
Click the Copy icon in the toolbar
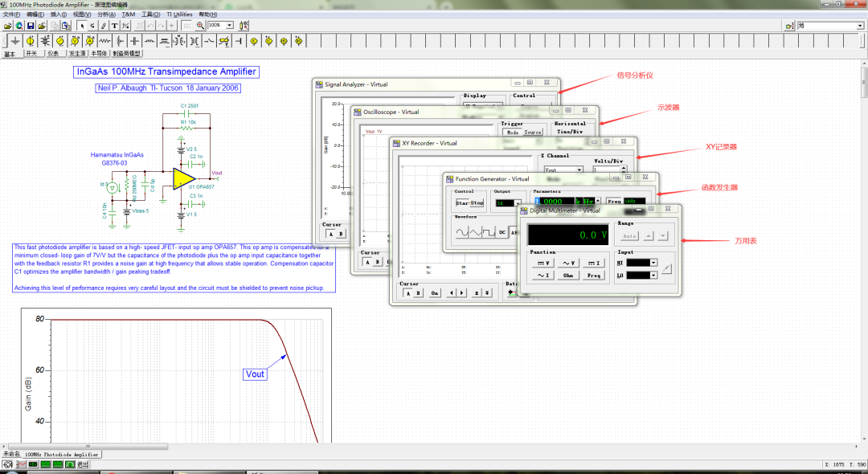click(x=55, y=26)
